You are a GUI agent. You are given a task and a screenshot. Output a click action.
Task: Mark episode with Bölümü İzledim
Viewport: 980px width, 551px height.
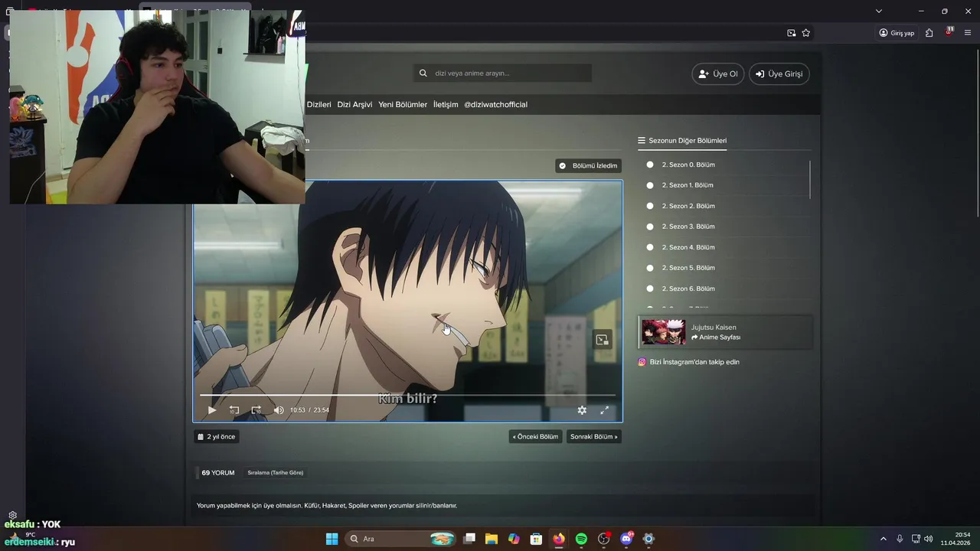coord(588,165)
